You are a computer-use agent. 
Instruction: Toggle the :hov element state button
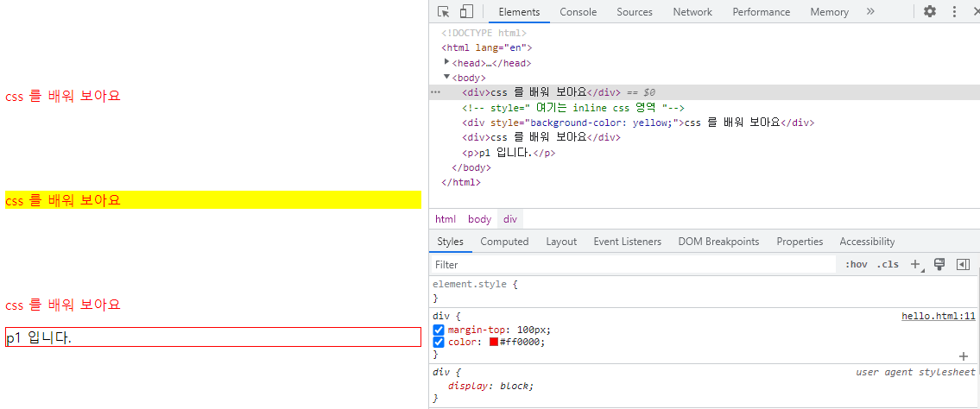[x=857, y=264]
